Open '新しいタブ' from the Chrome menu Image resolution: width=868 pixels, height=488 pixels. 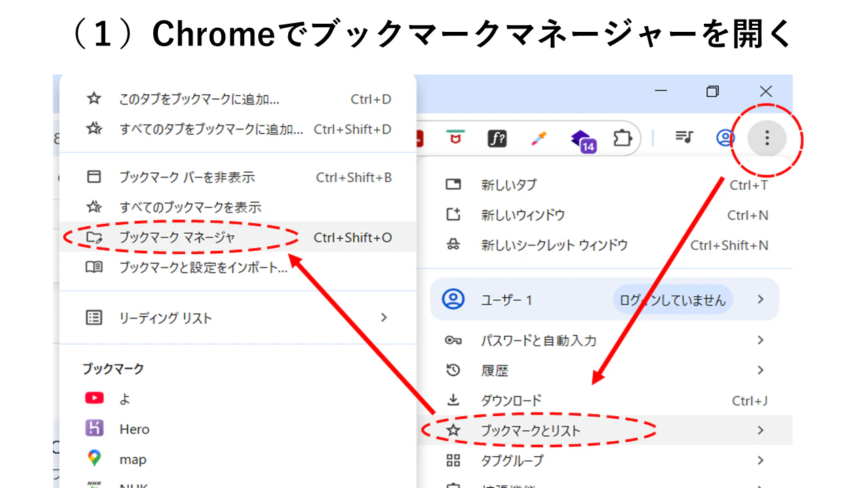tap(605, 185)
